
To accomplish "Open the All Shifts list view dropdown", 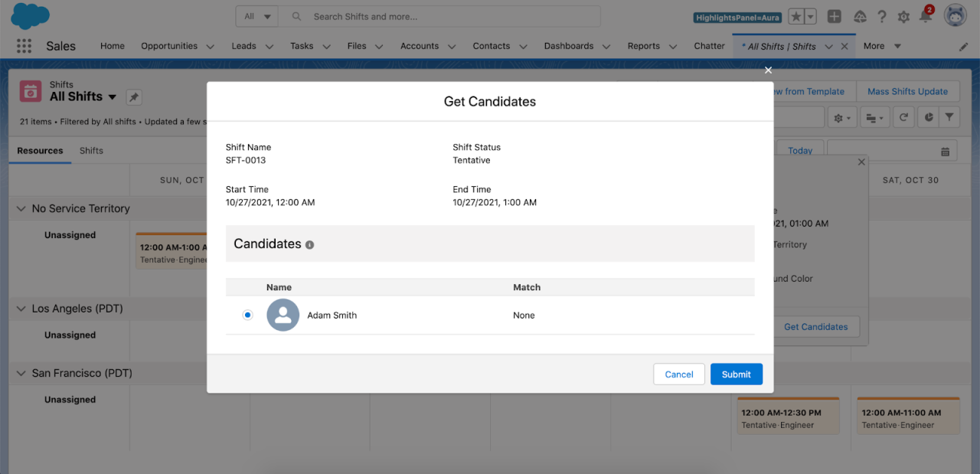I will (112, 97).
